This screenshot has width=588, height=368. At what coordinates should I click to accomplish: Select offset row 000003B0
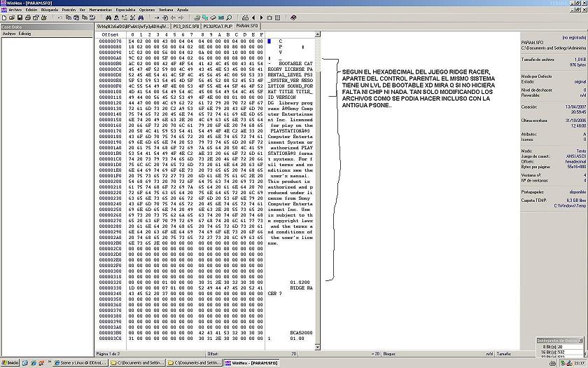(x=111, y=333)
